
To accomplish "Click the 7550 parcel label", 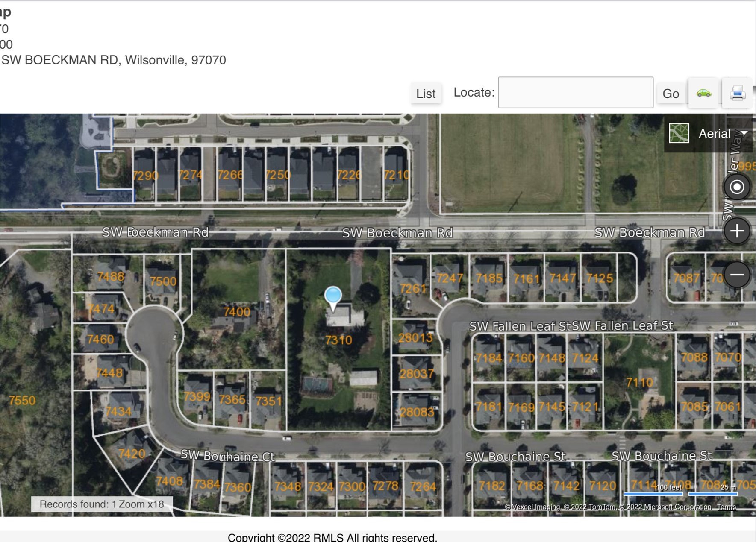I will tap(22, 401).
